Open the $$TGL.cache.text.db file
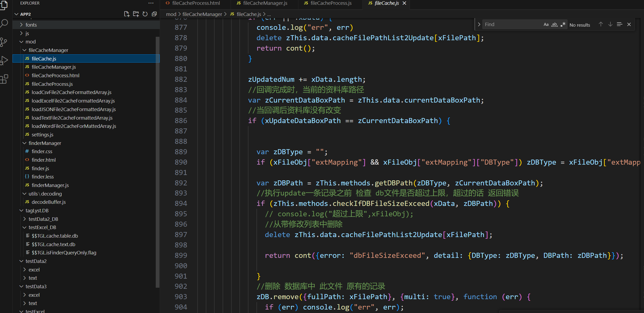 point(86,244)
